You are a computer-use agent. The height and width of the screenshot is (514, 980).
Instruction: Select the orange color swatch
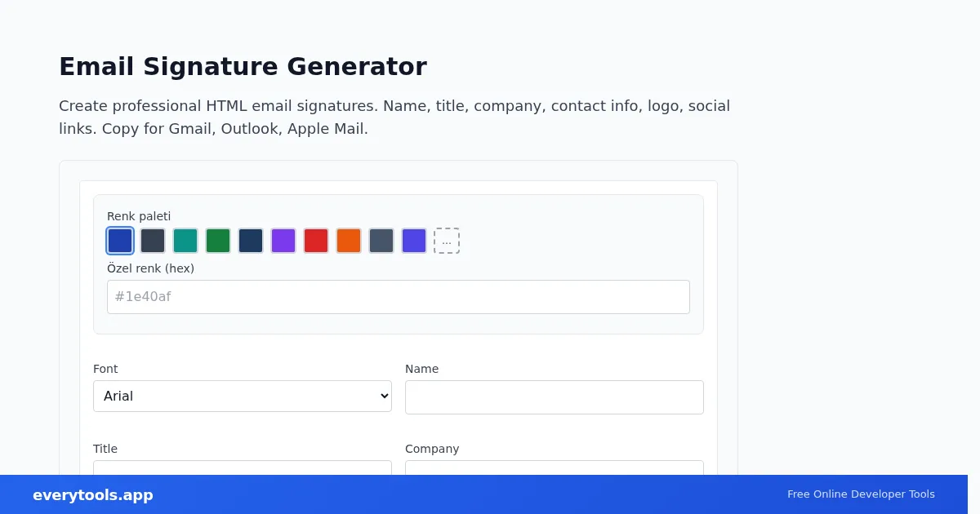click(349, 241)
